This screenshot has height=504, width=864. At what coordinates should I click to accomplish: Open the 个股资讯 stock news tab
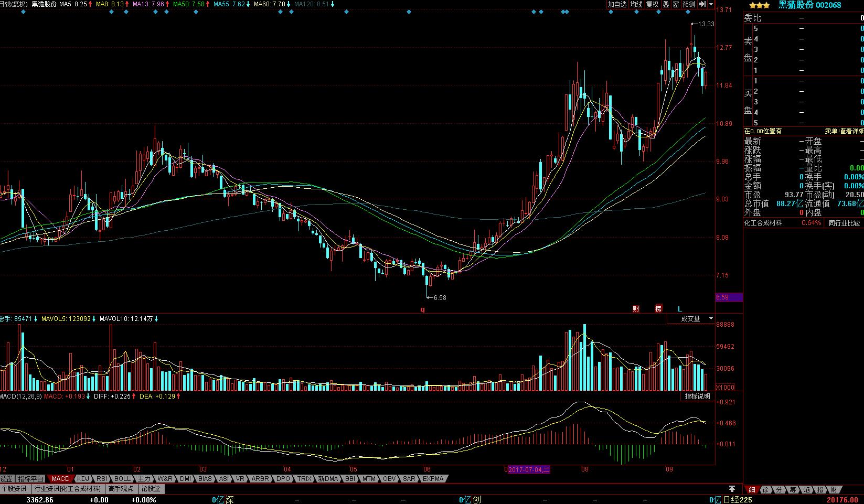(x=14, y=489)
